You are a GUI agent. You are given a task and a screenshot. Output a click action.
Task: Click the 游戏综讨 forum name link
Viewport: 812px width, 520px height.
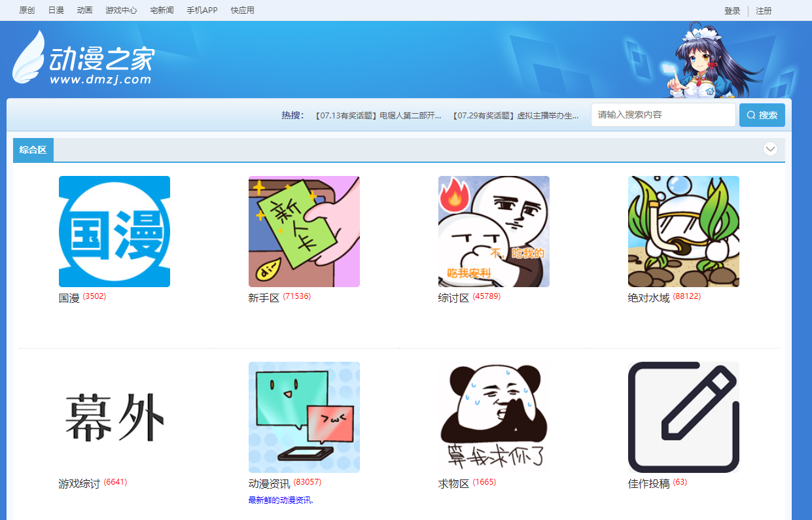[80, 484]
